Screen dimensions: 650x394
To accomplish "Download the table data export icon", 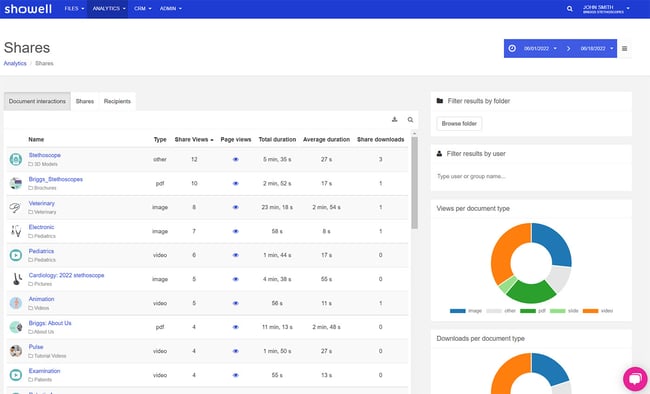I will point(394,119).
